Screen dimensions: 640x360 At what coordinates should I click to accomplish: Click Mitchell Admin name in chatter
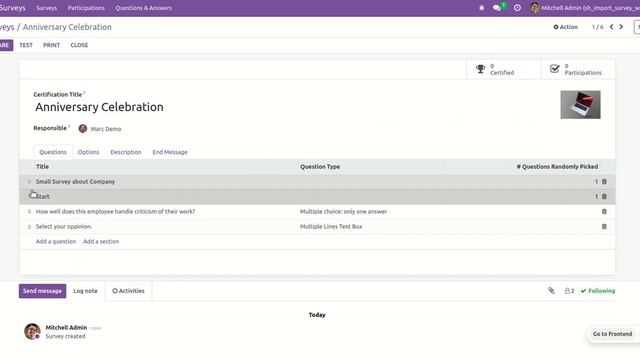(x=66, y=327)
